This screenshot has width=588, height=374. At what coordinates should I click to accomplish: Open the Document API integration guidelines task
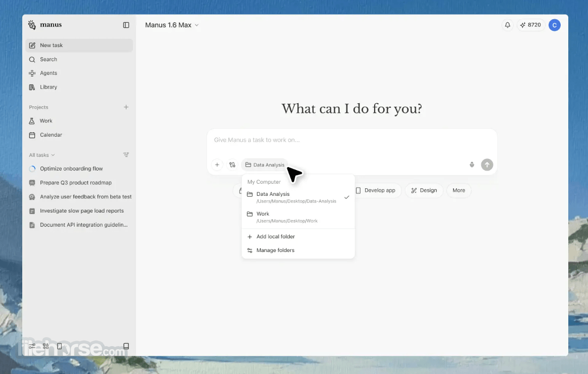click(79, 225)
